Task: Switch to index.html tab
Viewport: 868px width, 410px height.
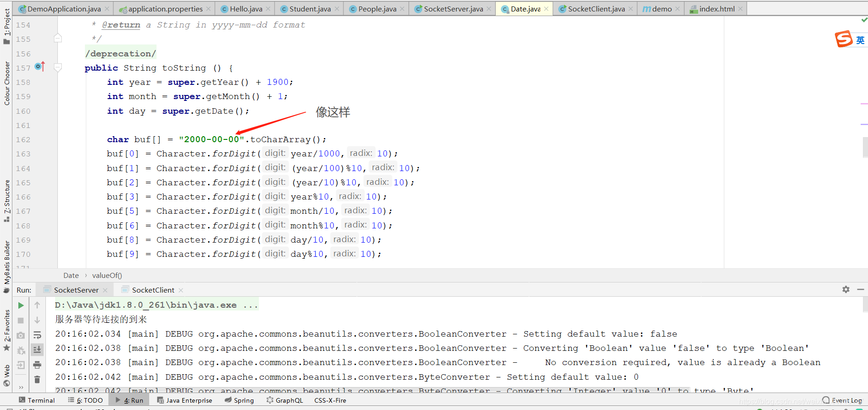Action: (717, 9)
